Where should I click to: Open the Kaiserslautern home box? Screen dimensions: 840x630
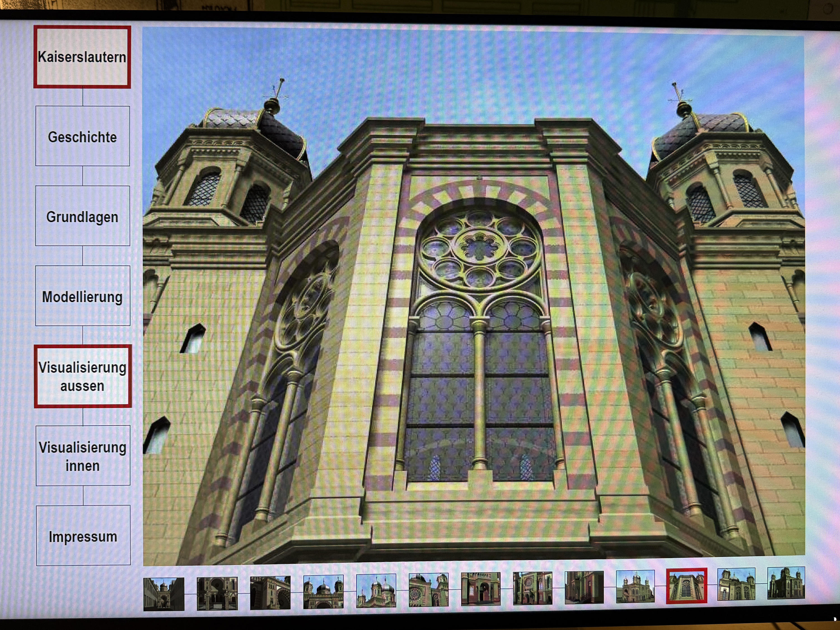(82, 57)
